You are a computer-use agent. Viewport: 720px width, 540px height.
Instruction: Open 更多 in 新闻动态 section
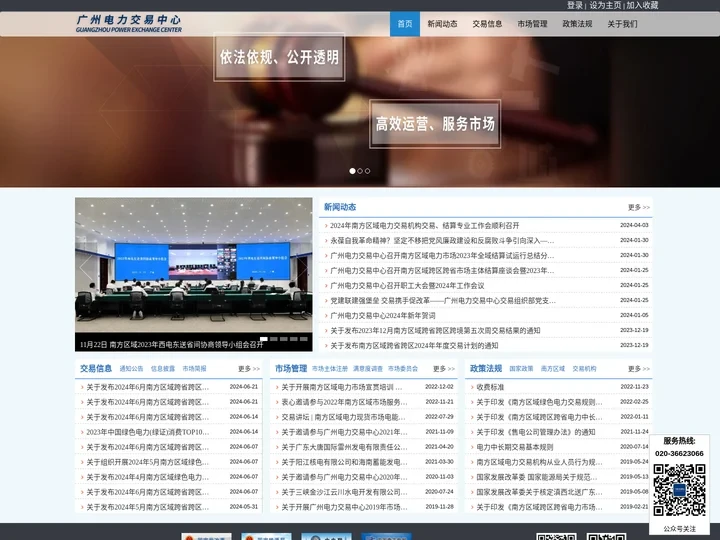[639, 208]
